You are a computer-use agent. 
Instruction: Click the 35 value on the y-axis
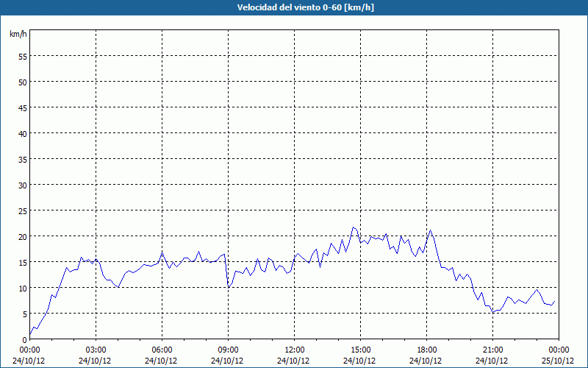point(23,159)
